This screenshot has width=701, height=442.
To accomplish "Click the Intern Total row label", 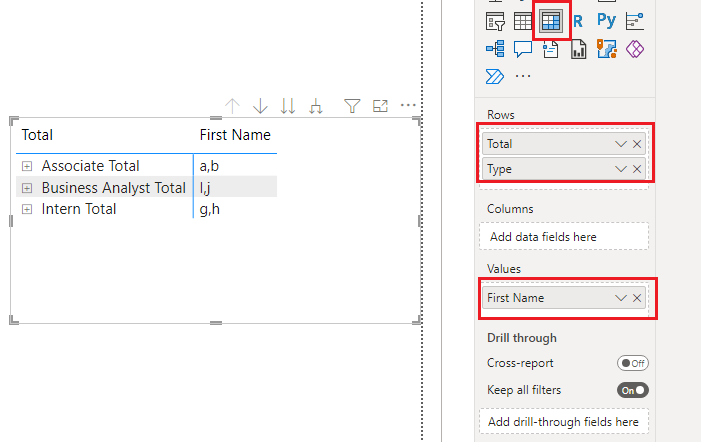I will coord(79,209).
